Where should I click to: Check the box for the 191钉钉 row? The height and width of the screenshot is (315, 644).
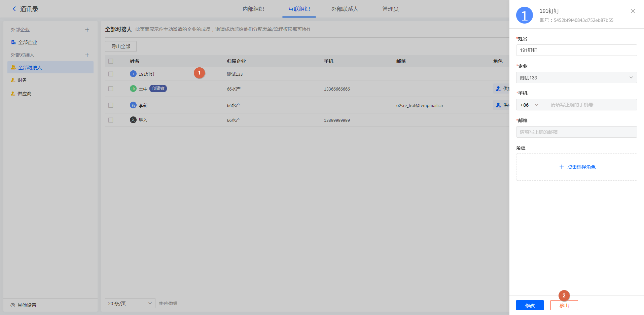(x=111, y=74)
